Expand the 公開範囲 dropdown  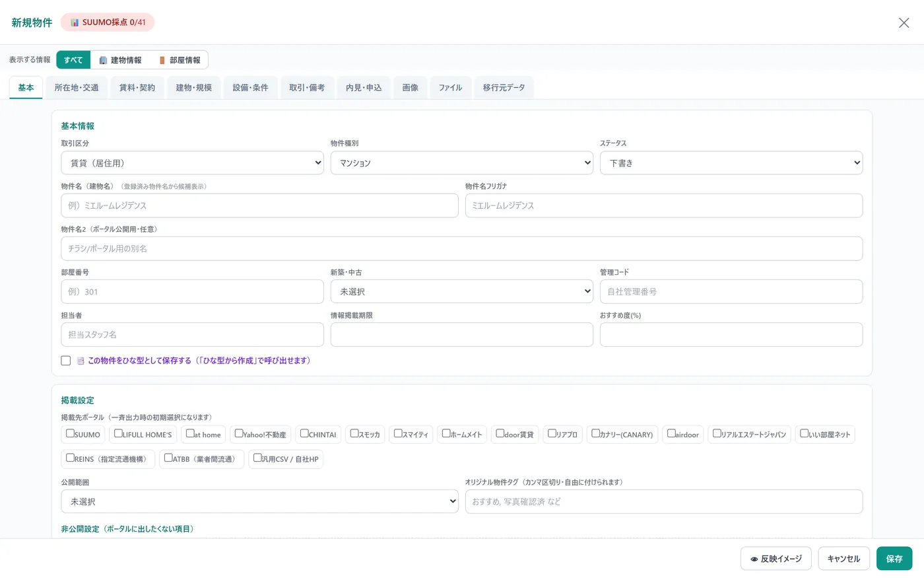click(260, 501)
